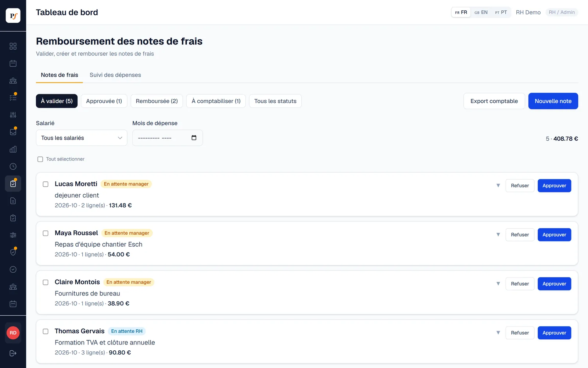The height and width of the screenshot is (368, 588).
Task: Approve Lucas Moretti's expense note
Action: (554, 185)
